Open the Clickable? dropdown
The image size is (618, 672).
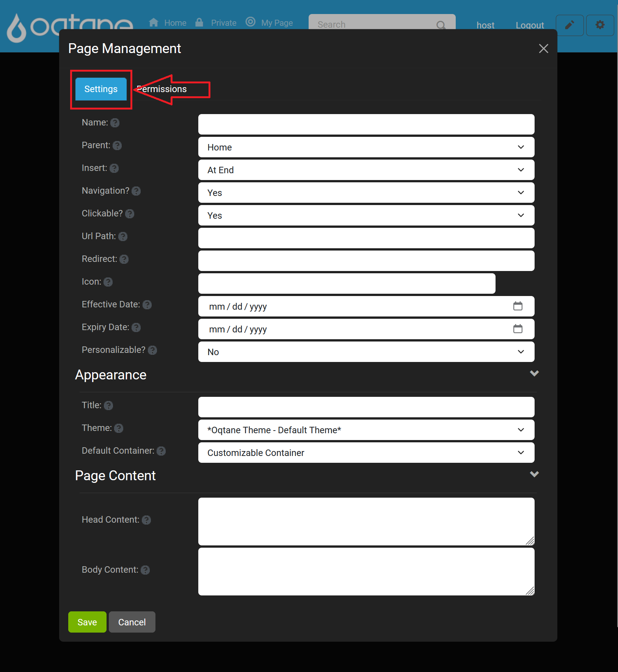tap(366, 215)
